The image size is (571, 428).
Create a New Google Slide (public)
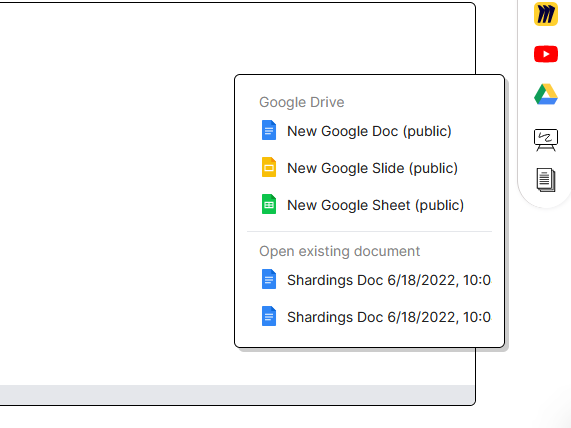pyautogui.click(x=369, y=168)
